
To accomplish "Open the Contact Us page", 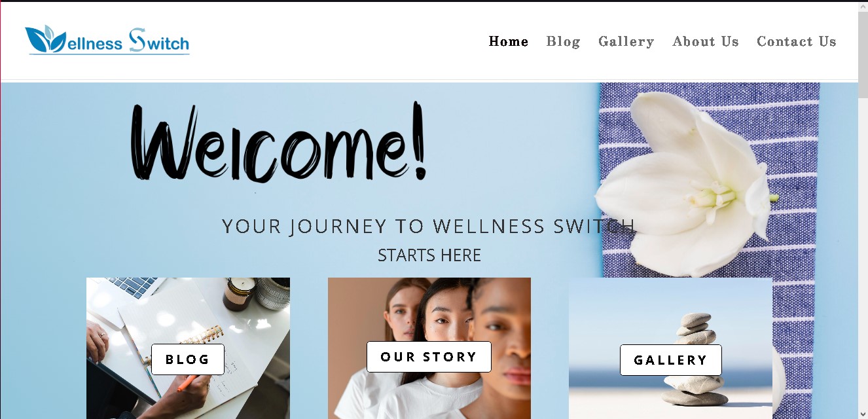I will (796, 41).
